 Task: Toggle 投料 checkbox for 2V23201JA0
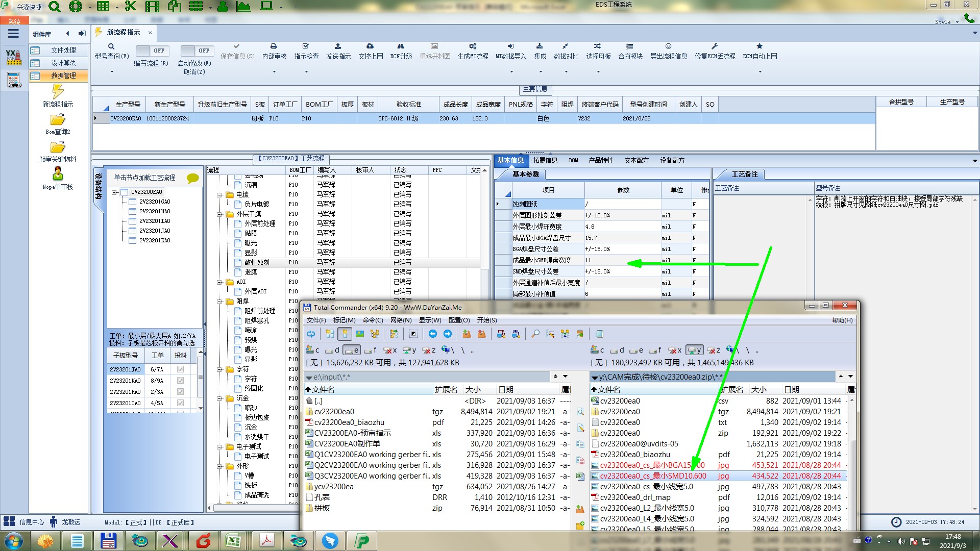pos(180,369)
